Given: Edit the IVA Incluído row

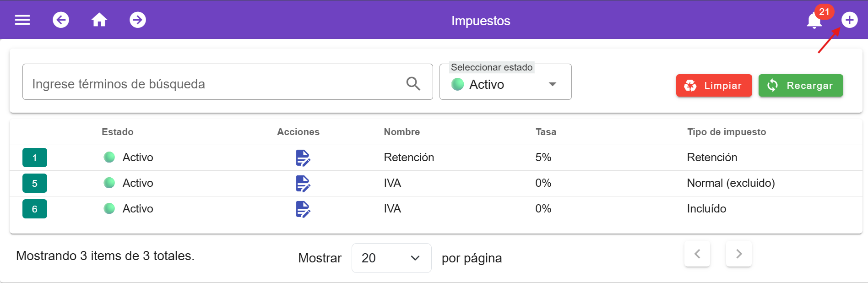Looking at the screenshot, I should click(x=303, y=209).
